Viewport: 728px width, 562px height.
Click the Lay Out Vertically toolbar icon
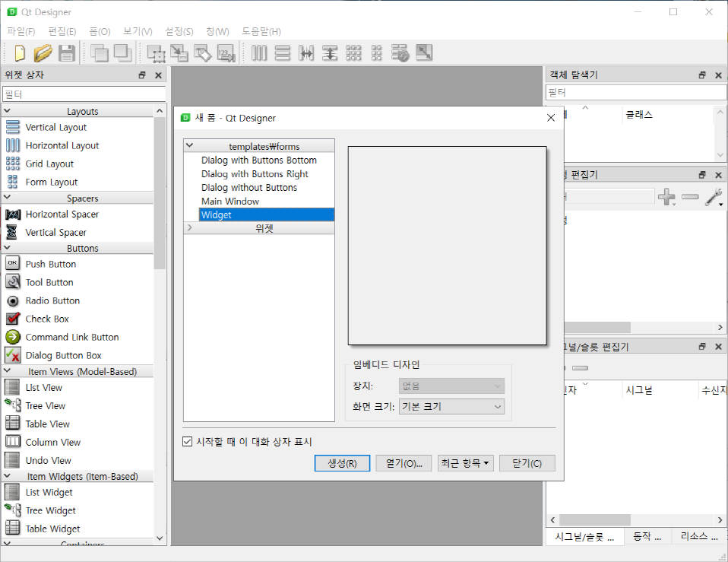click(x=283, y=53)
